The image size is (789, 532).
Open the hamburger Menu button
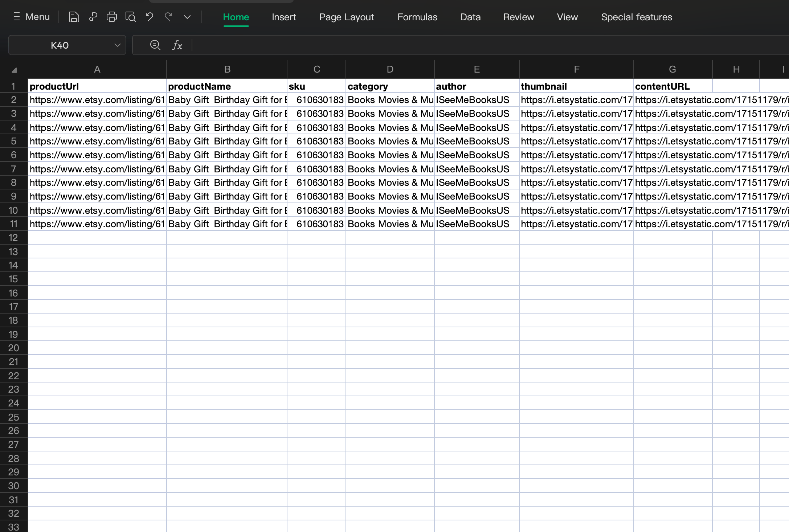point(31,17)
